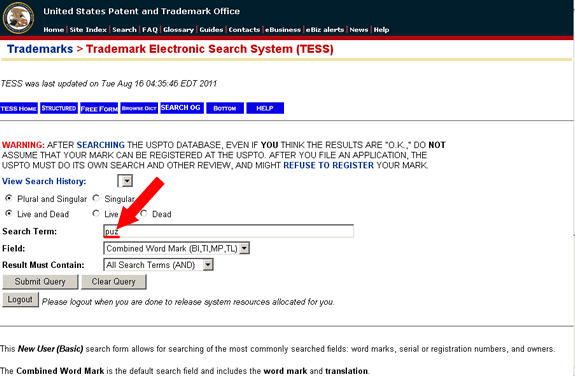Open the Browse Dict button
Viewport: 575px width, 376px height.
[139, 108]
